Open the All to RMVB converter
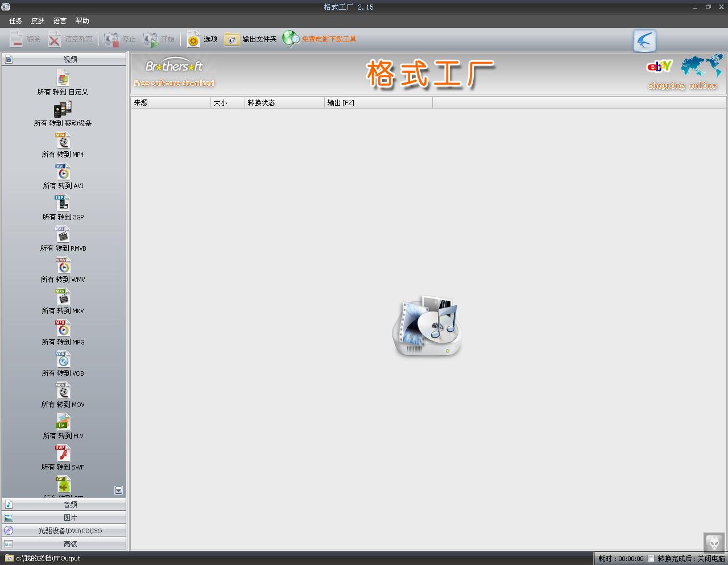Viewport: 728px width, 565px height. tap(63, 234)
